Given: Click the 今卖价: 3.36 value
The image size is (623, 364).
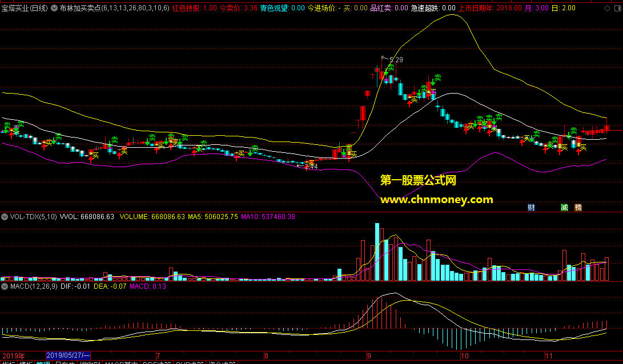Looking at the screenshot, I should point(238,8).
